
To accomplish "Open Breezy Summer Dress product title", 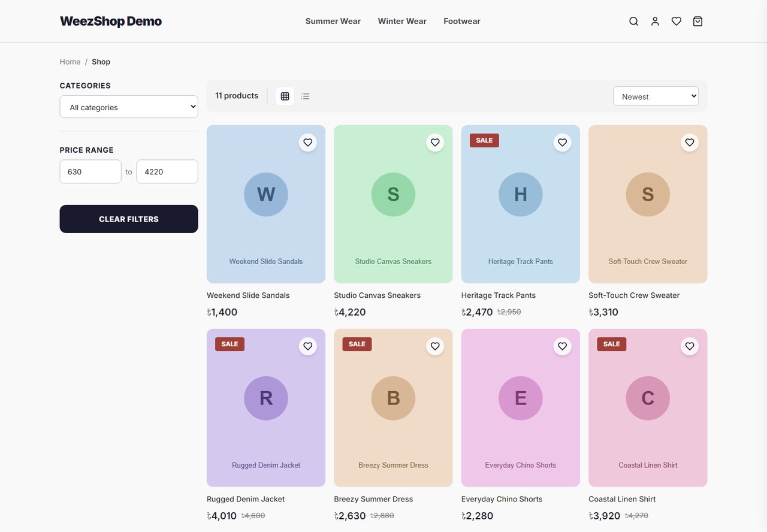I will point(373,499).
